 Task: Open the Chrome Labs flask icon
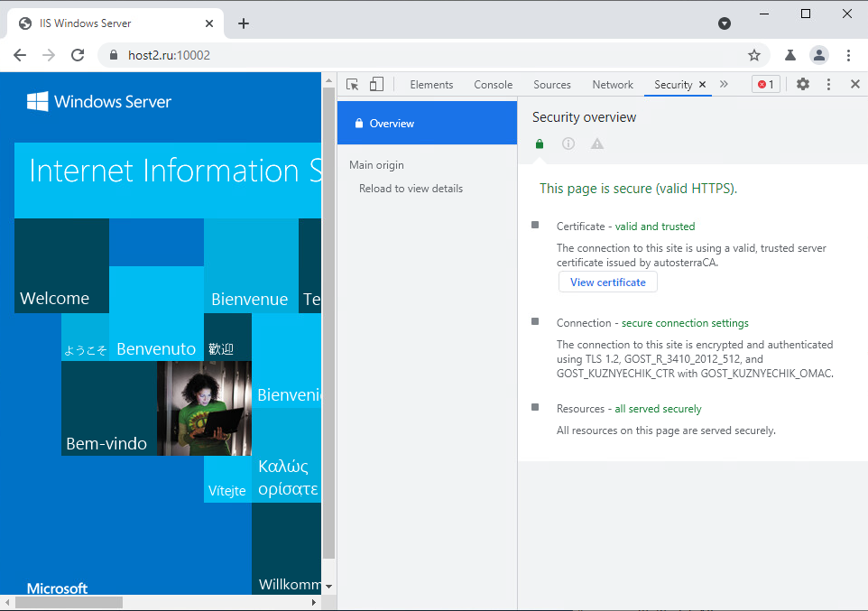(x=790, y=55)
